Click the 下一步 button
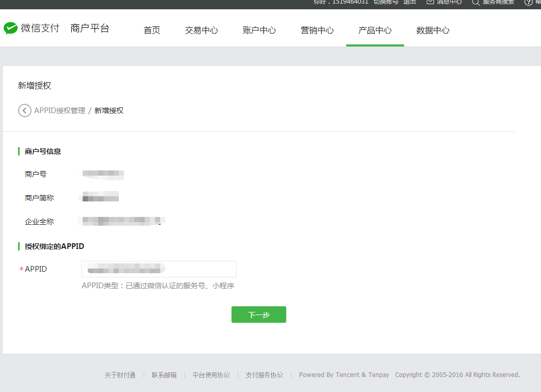Viewport: 541px width, 392px height. pos(258,314)
